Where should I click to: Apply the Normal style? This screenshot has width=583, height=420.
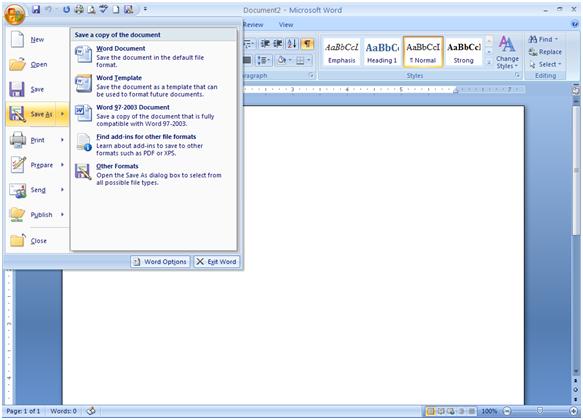click(423, 52)
